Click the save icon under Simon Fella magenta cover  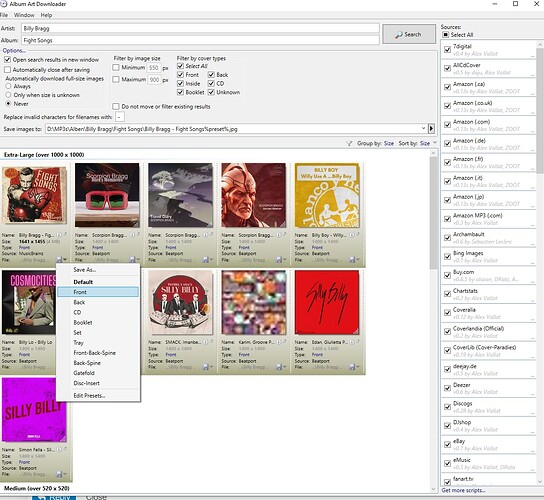click(x=59, y=474)
